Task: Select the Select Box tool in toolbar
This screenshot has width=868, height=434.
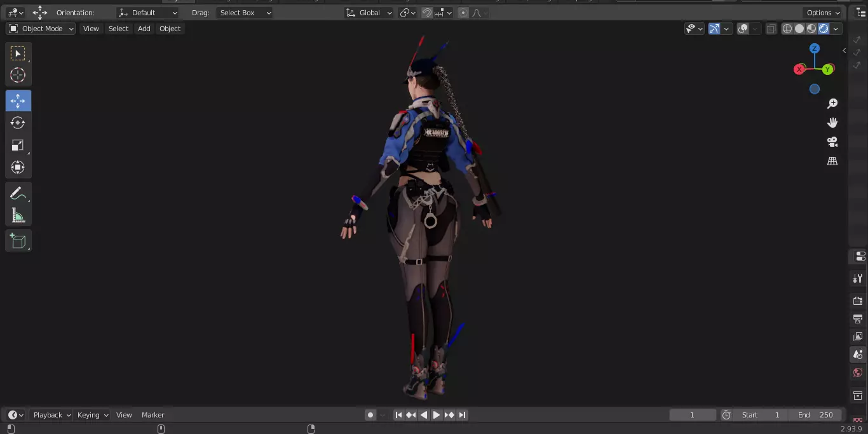Action: (x=18, y=53)
